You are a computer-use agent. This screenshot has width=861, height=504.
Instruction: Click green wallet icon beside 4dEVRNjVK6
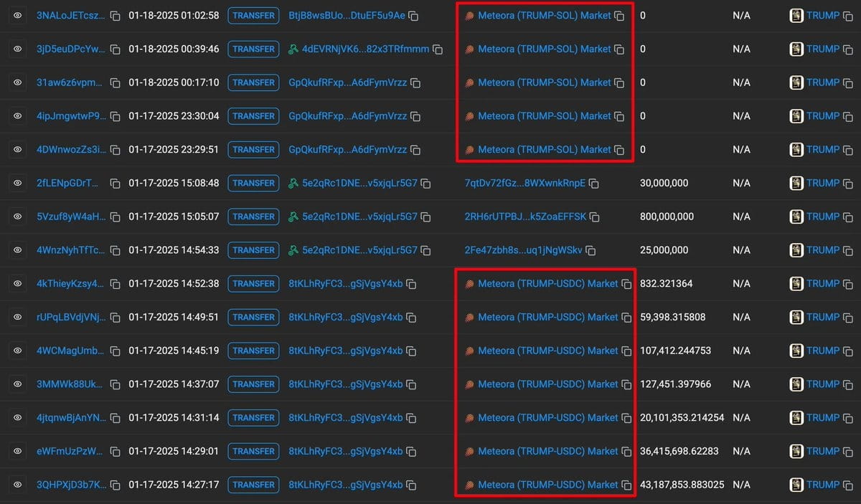[x=293, y=49]
